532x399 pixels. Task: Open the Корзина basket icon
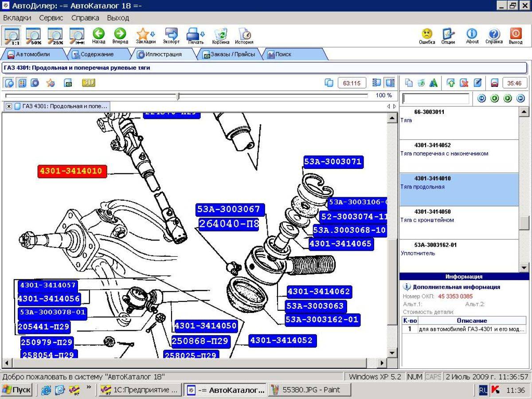coord(220,35)
